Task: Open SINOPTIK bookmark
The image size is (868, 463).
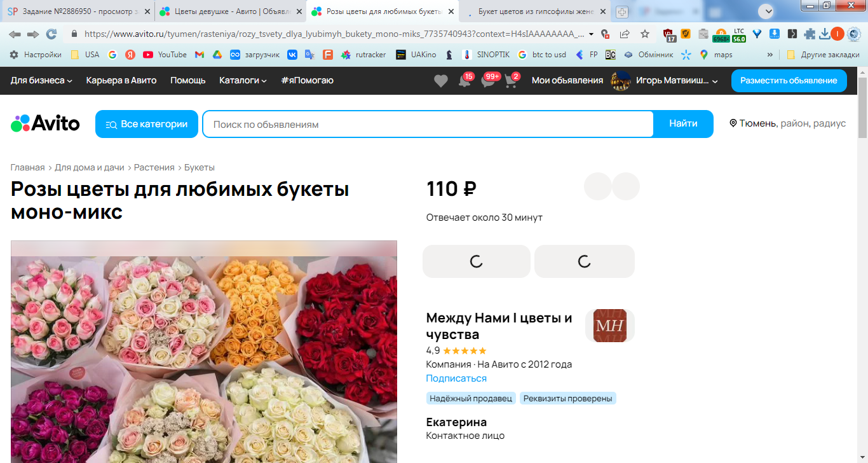Action: click(x=486, y=55)
